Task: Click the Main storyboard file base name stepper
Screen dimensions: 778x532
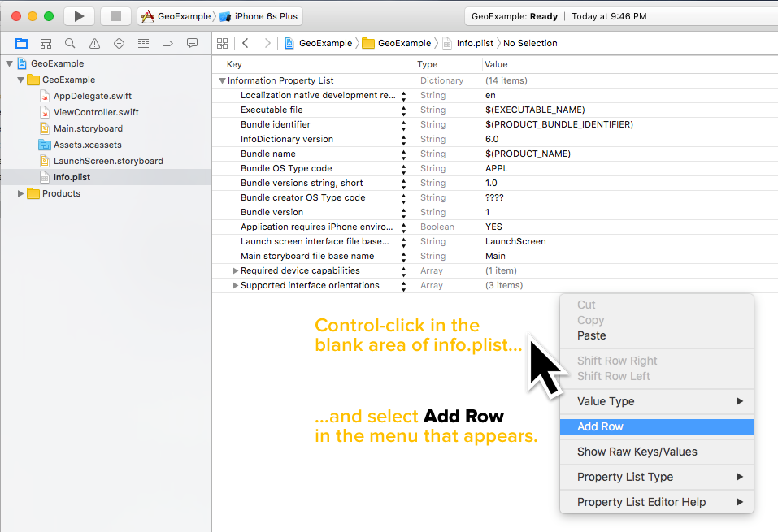Action: click(x=404, y=257)
